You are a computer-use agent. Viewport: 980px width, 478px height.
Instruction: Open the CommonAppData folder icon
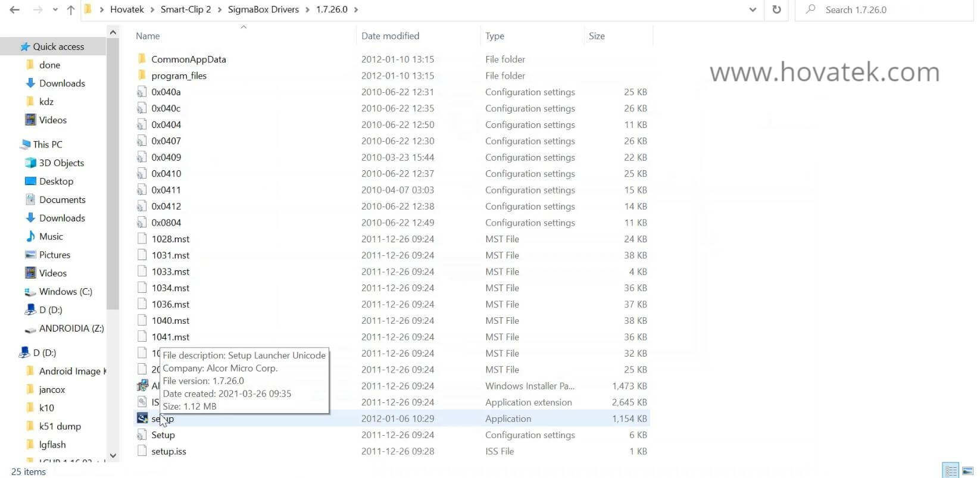[x=142, y=59]
